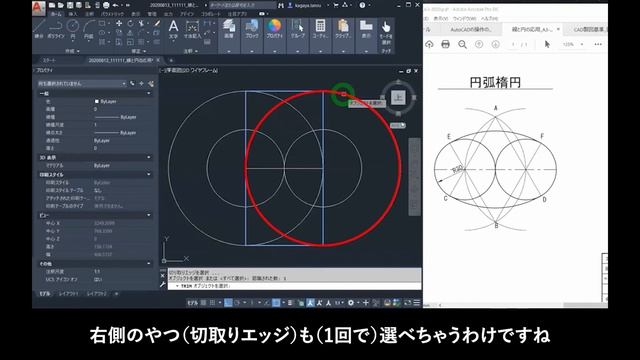Screen dimensions: 640x360
Task: Collapse the Misc section in Properties
Action: 149,264
